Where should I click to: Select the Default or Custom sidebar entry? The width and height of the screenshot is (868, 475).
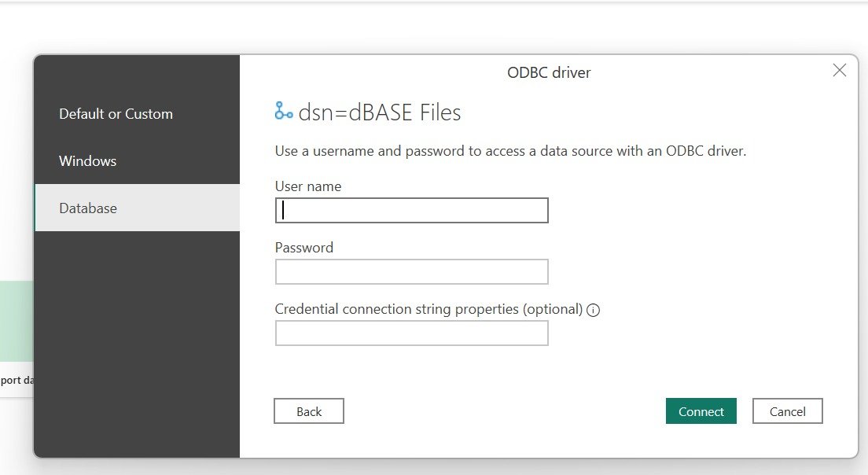coord(116,113)
